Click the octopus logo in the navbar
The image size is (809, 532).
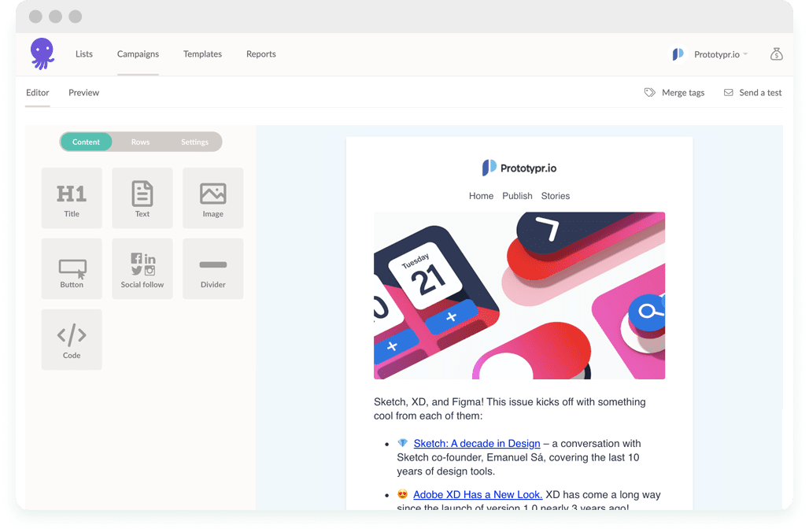click(x=42, y=54)
